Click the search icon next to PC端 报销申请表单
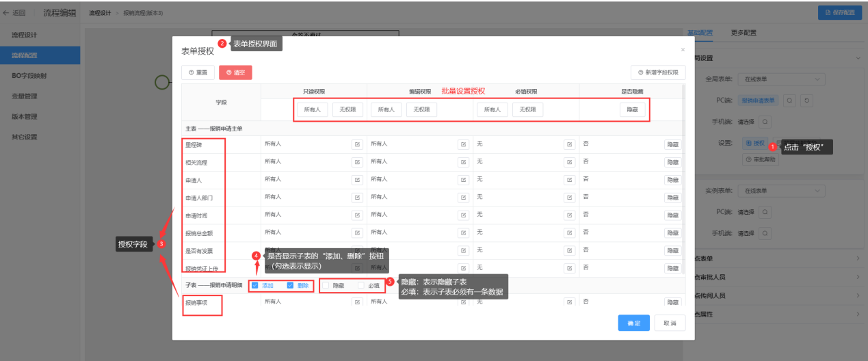 pos(789,101)
